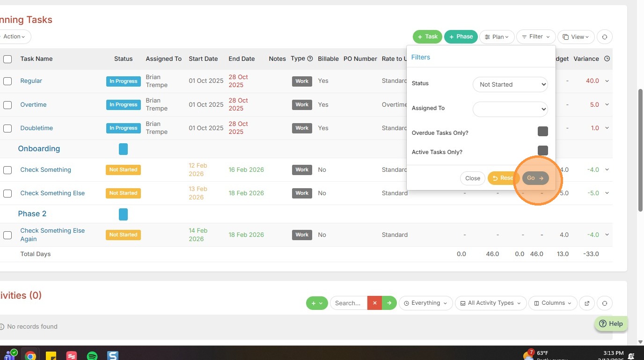Expand the Check Something Else Again row chevron
This screenshot has height=360, width=644.
607,235
